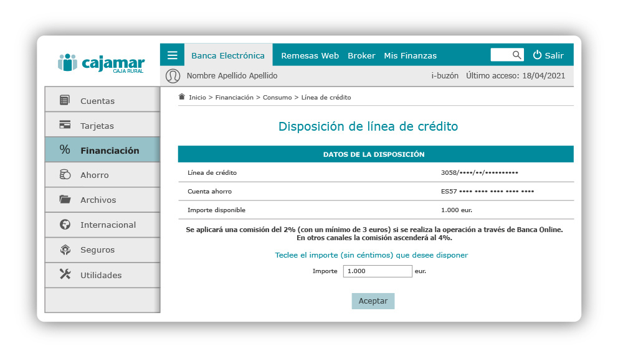Select Financiación in the sidebar menu
The width and height of the screenshot is (618, 364).
[102, 149]
